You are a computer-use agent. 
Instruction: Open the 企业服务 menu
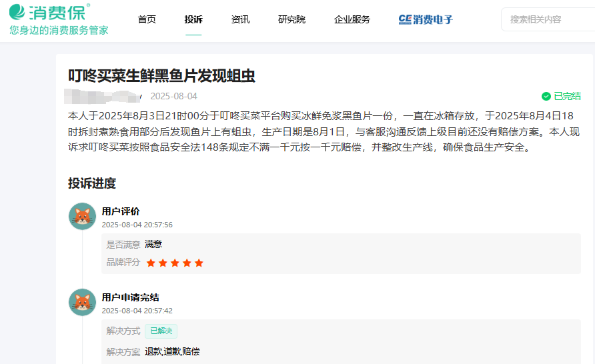[352, 19]
